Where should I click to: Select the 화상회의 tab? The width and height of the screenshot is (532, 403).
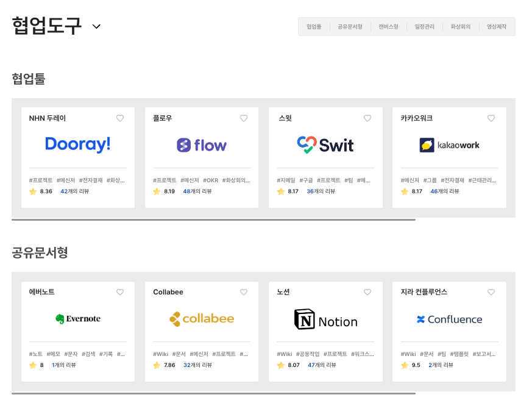tap(461, 27)
